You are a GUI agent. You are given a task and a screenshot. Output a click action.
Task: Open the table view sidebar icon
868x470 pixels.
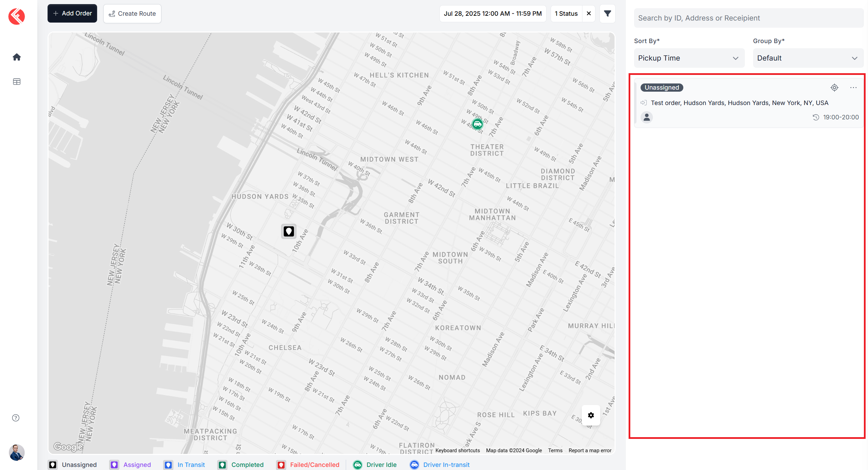[x=16, y=82]
